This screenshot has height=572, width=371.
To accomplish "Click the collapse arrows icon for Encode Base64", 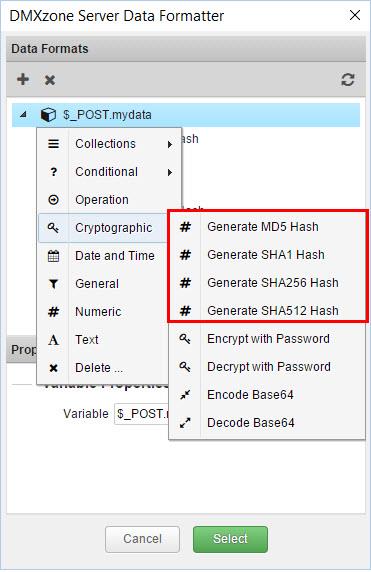I will point(185,395).
